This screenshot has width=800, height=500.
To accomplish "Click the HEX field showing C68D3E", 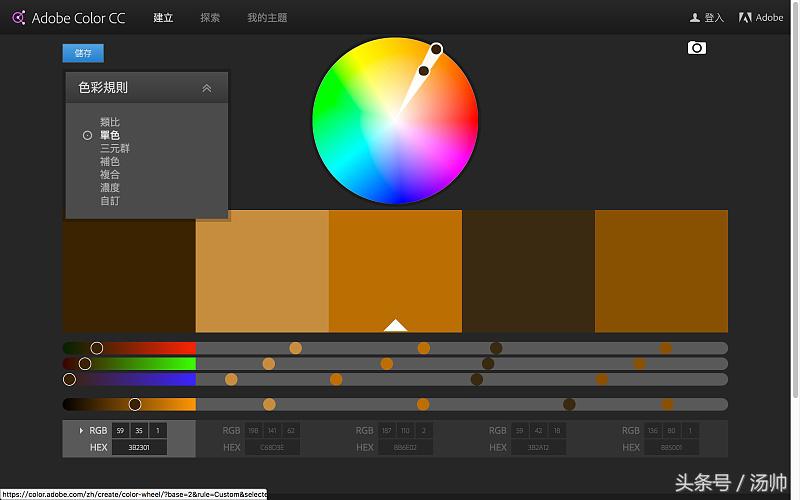I will [272, 447].
